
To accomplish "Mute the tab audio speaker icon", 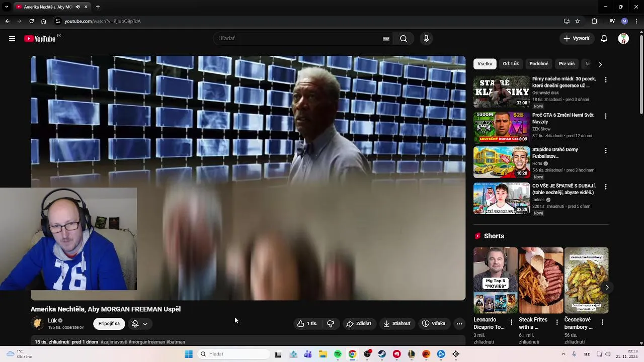I will click(77, 7).
